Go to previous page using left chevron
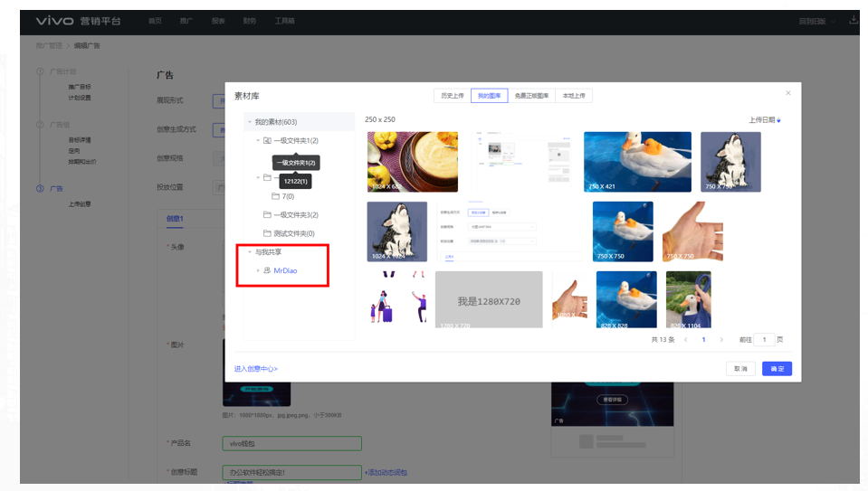Screen dimensions: 868x491 [x=686, y=340]
